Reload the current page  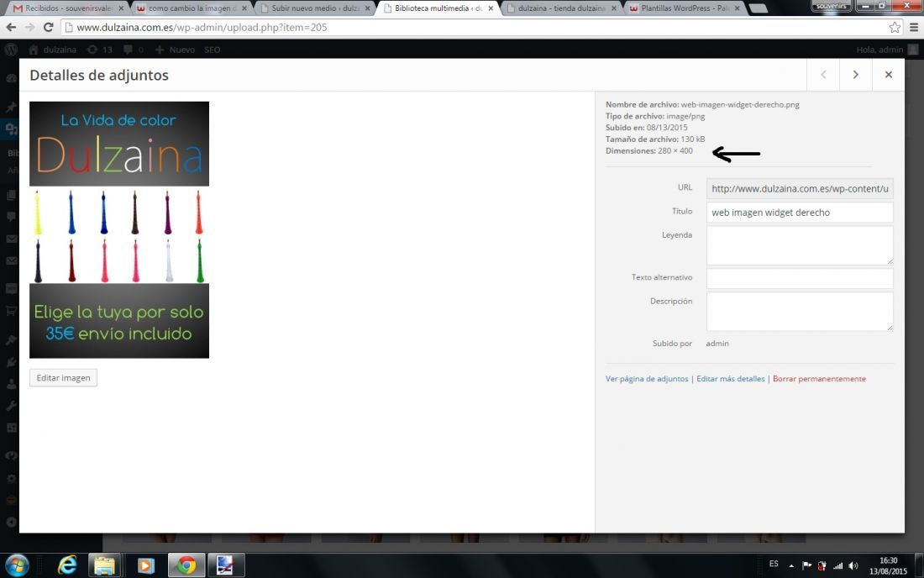point(49,27)
